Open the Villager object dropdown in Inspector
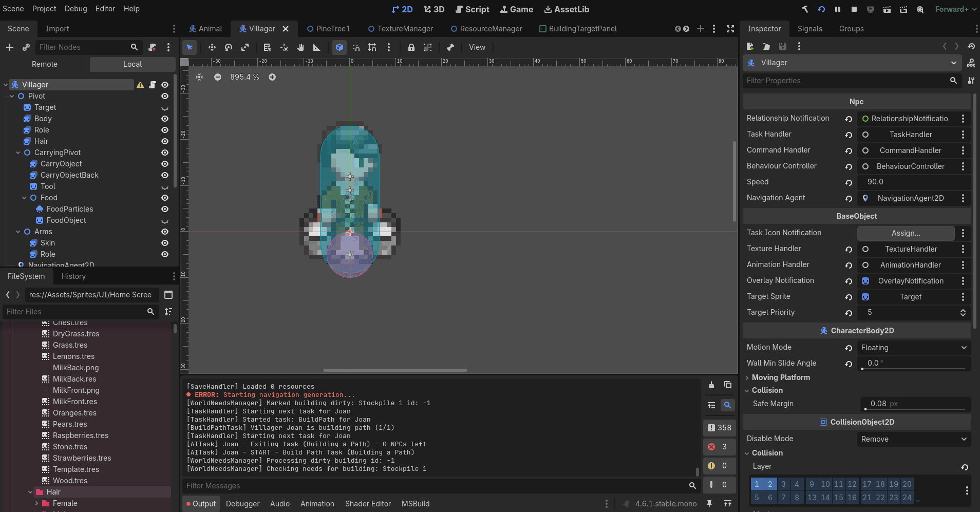 coord(852,63)
